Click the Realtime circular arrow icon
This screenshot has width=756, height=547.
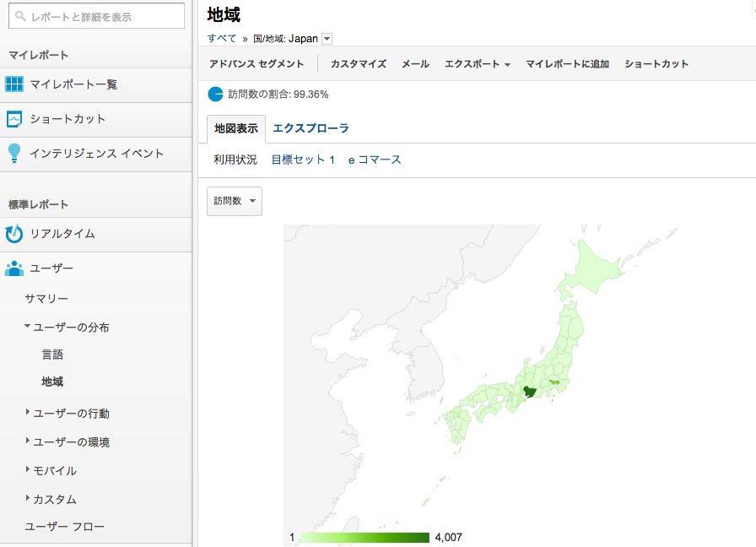click(14, 234)
